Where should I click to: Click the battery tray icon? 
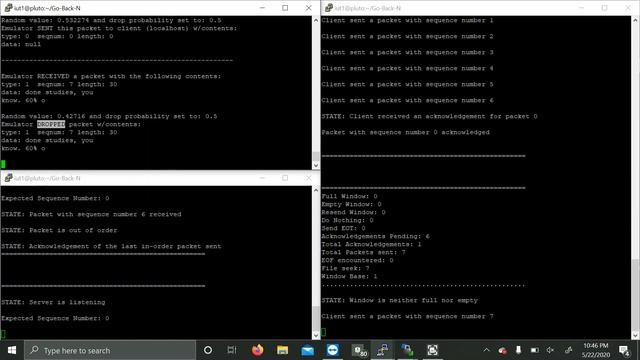534,350
